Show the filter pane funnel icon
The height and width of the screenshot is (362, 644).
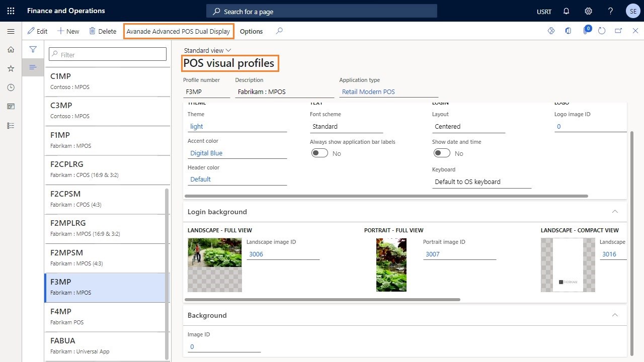[33, 49]
